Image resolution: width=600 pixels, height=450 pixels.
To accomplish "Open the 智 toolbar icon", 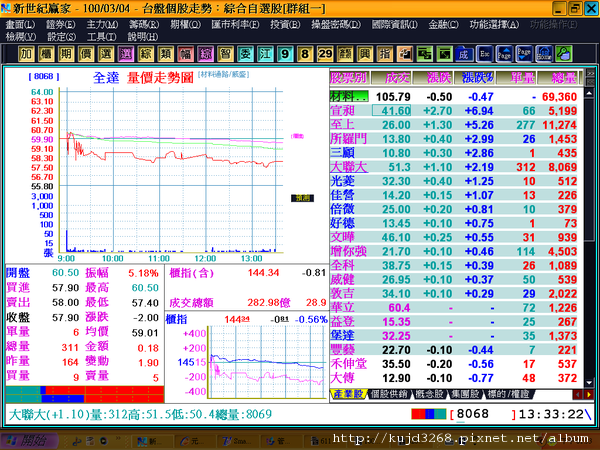I will [x=225, y=54].
